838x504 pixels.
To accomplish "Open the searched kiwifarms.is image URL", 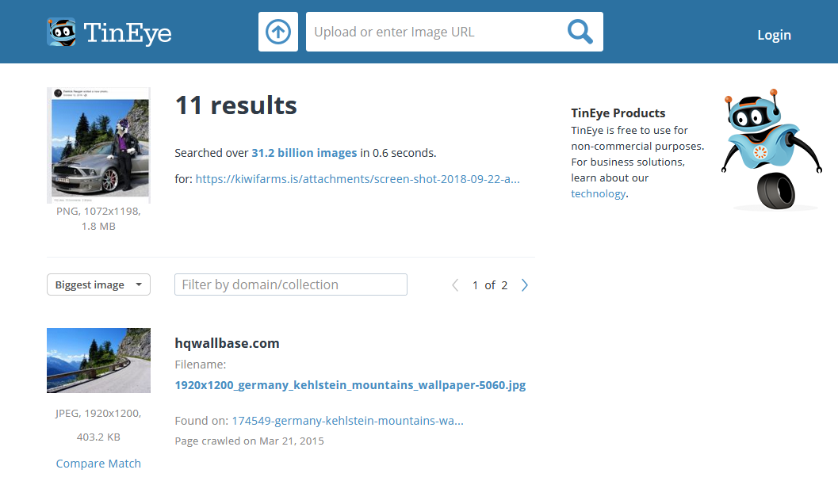I will click(358, 179).
